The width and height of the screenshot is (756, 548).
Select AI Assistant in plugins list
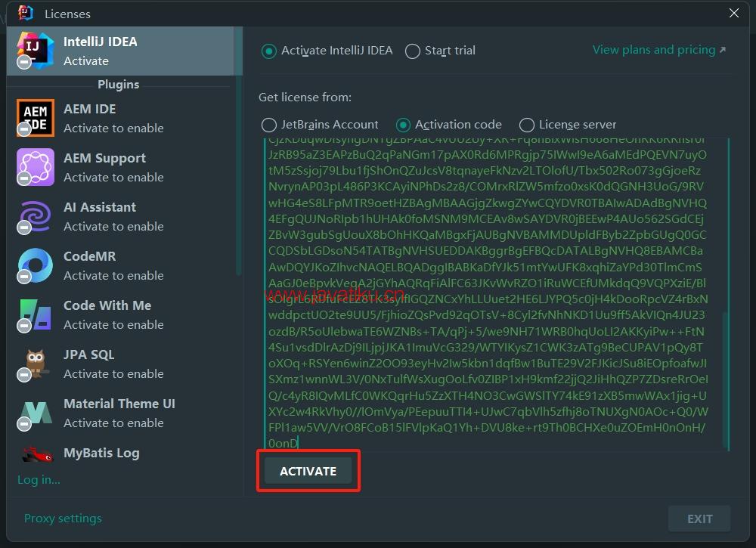click(121, 216)
